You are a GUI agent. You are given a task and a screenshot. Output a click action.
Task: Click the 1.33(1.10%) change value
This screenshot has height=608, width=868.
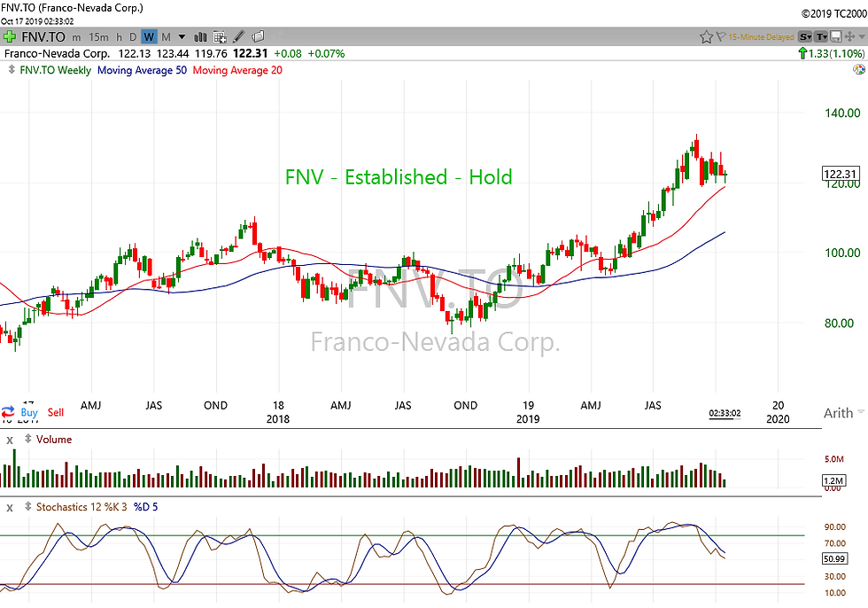click(x=835, y=54)
